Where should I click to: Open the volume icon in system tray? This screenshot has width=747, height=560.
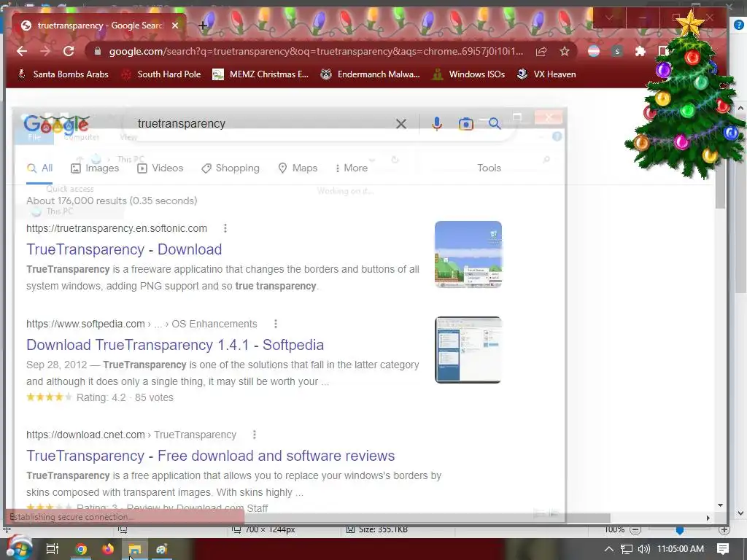click(643, 549)
